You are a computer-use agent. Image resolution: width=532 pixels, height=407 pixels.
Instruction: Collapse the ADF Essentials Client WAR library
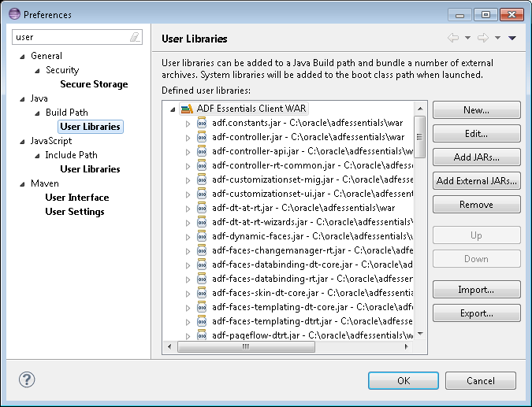coord(173,109)
